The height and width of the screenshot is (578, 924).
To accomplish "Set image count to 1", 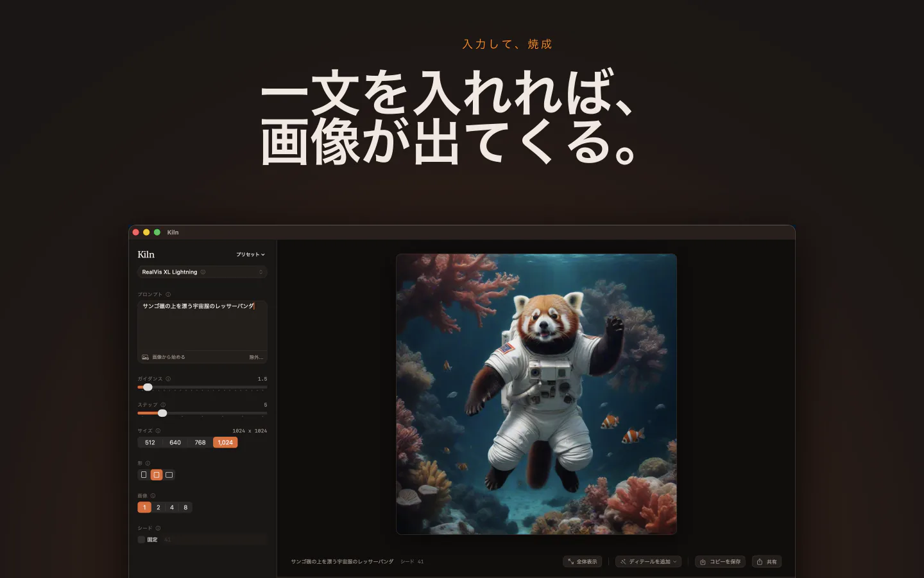I will pyautogui.click(x=144, y=507).
